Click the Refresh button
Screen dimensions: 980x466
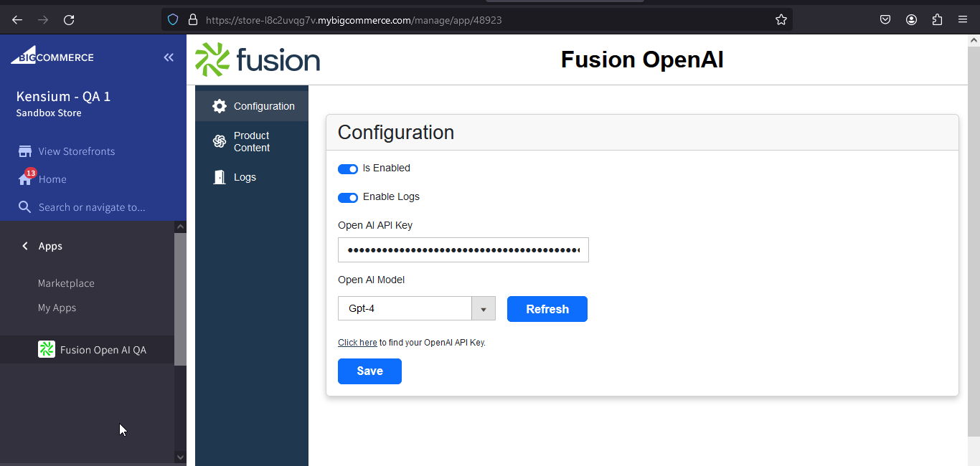[x=547, y=309]
